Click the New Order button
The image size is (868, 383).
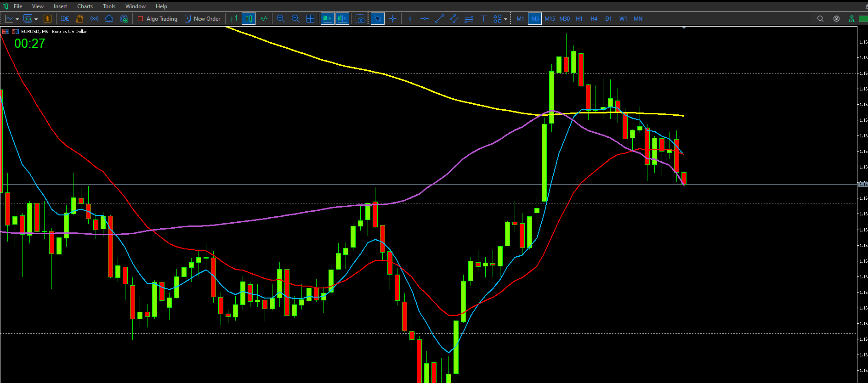pos(202,19)
